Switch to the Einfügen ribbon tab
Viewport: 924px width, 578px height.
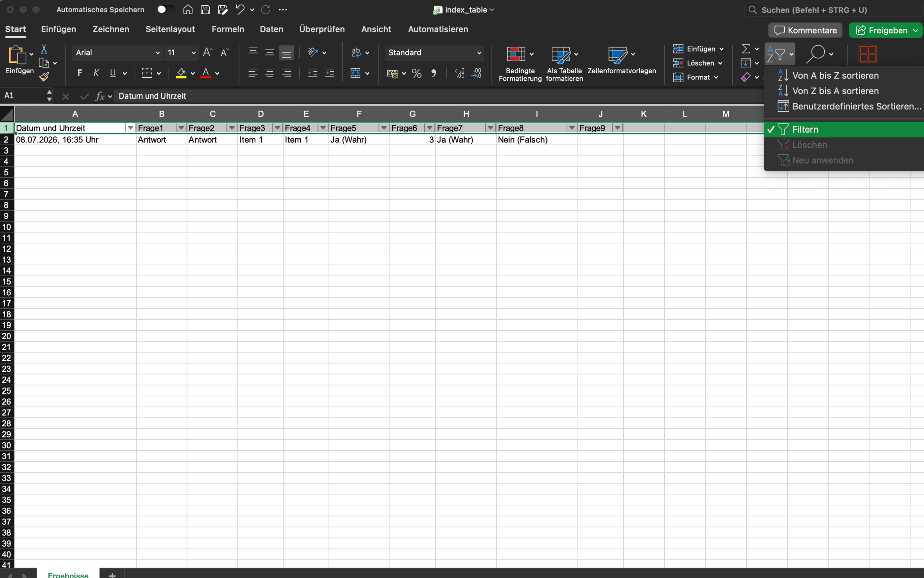pyautogui.click(x=58, y=29)
